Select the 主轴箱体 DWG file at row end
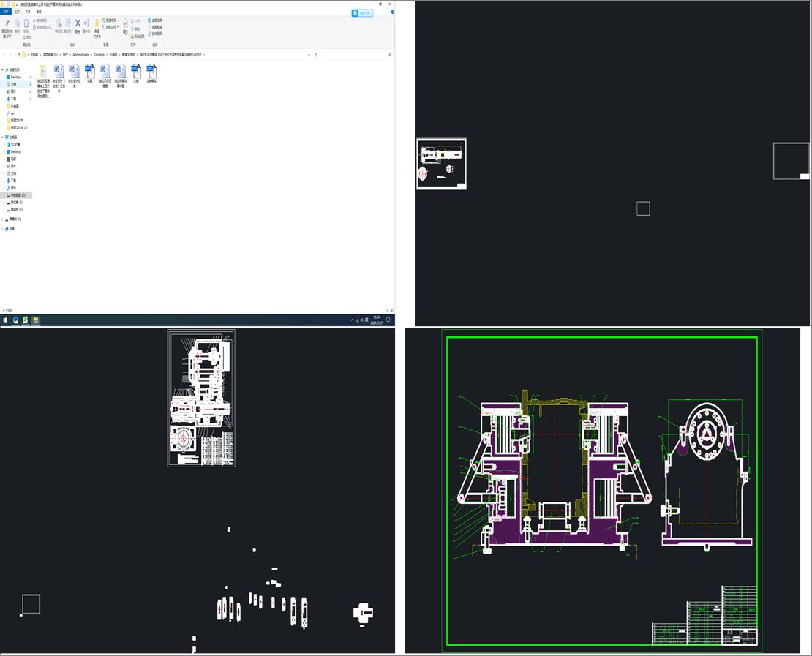Image resolution: width=812 pixels, height=656 pixels. click(151, 74)
